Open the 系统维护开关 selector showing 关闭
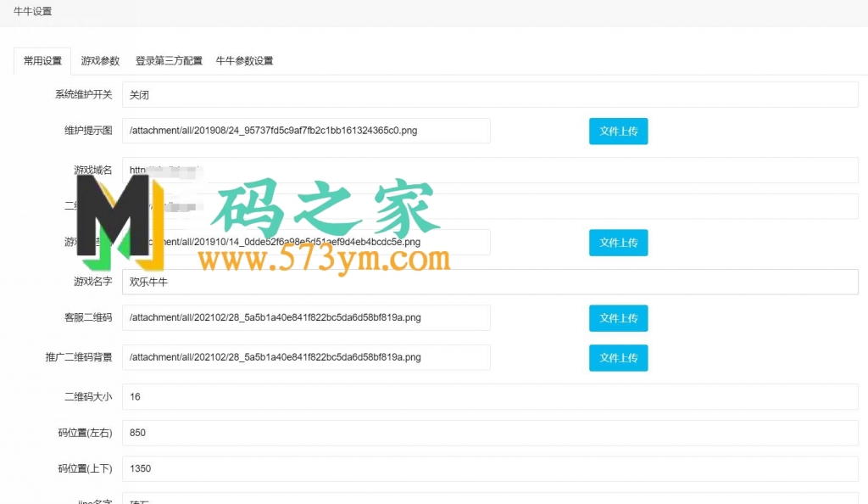The width and height of the screenshot is (868, 504). 490,95
